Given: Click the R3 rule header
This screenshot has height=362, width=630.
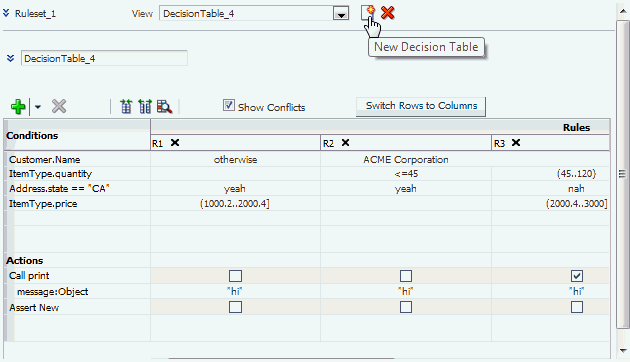Looking at the screenshot, I should (499, 143).
